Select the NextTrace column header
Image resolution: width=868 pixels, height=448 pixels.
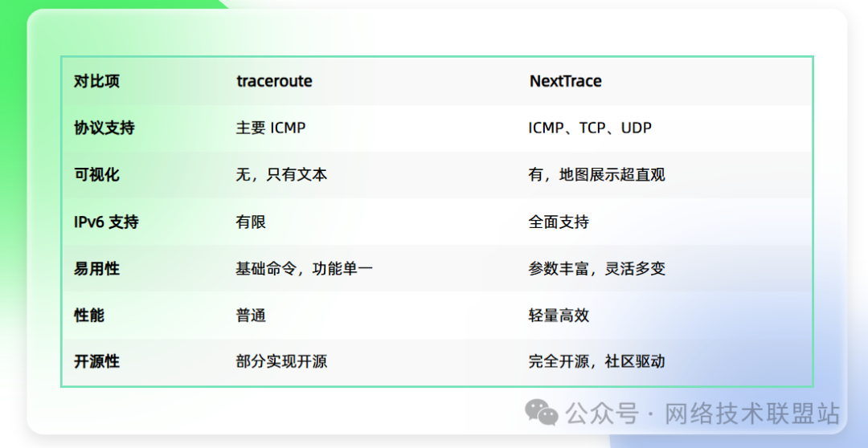coord(566,82)
